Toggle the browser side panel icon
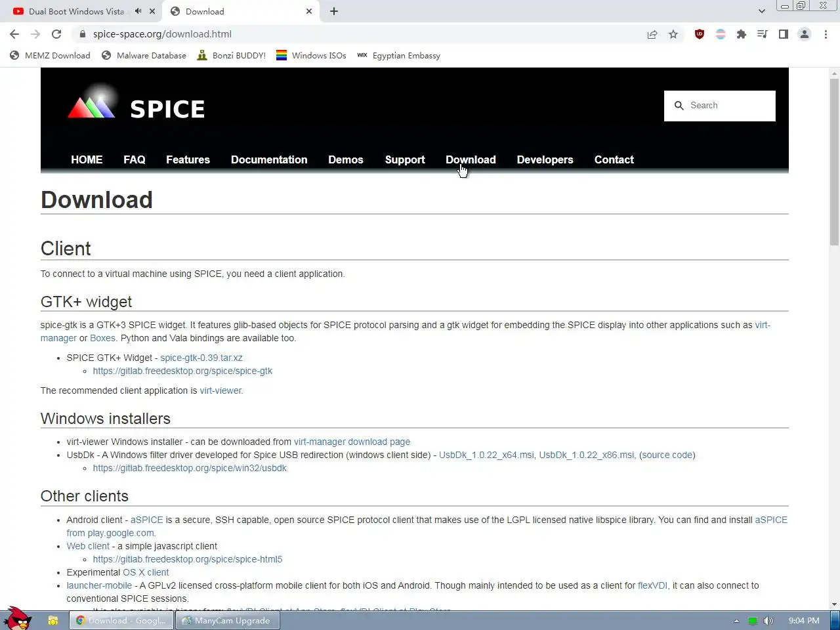840x630 pixels. pos(784,34)
